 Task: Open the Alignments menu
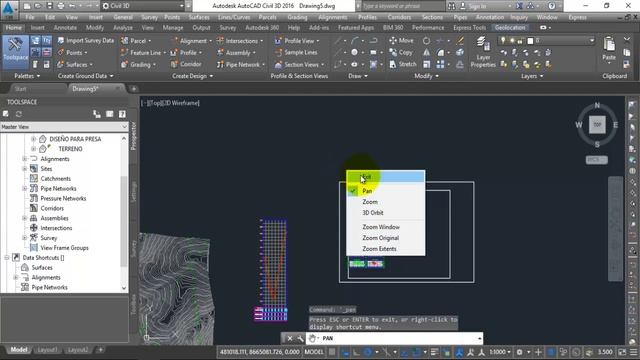(332, 17)
